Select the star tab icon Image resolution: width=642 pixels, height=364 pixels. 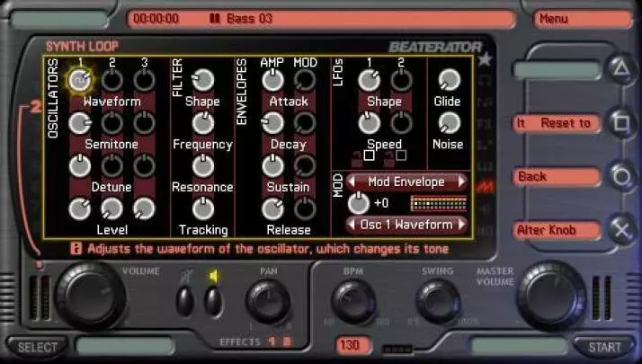point(486,60)
